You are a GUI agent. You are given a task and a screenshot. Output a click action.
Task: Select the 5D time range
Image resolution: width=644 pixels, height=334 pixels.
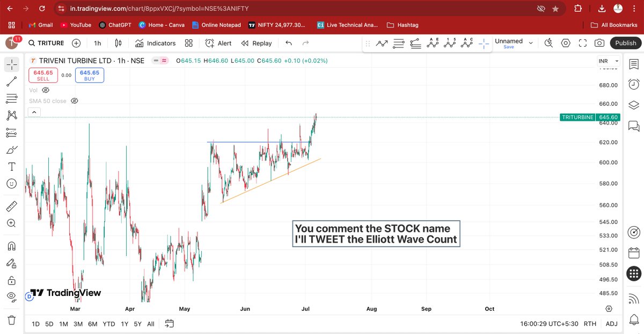coord(49,324)
